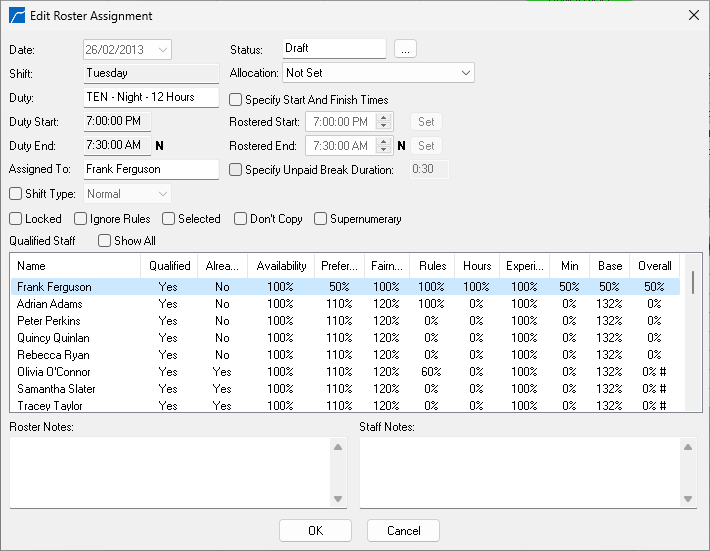
Task: Tick the Show All qualified staff checkbox
Action: [105, 241]
